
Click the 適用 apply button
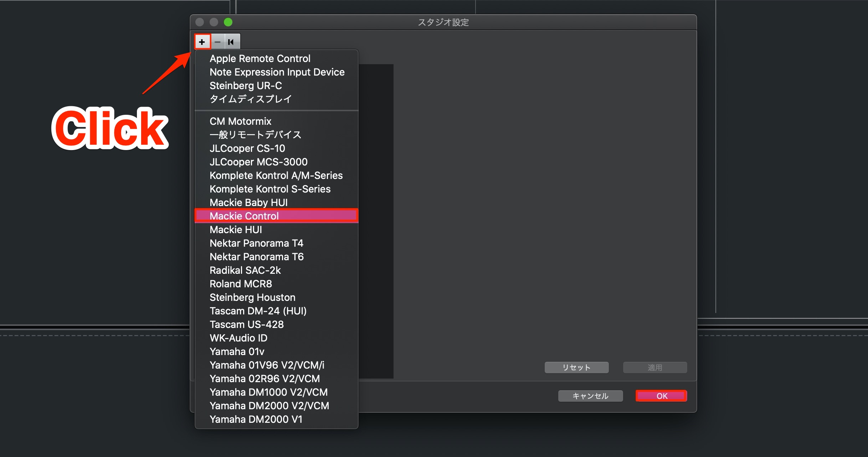[655, 368]
